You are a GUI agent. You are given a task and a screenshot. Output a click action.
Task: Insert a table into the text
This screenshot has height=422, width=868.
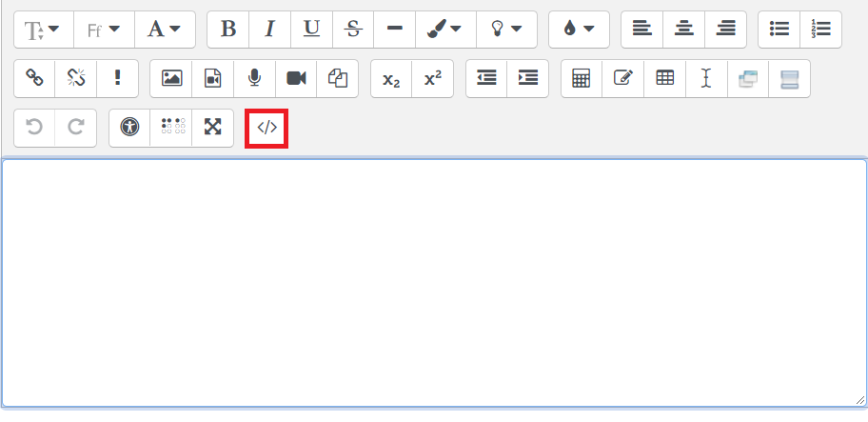[665, 79]
